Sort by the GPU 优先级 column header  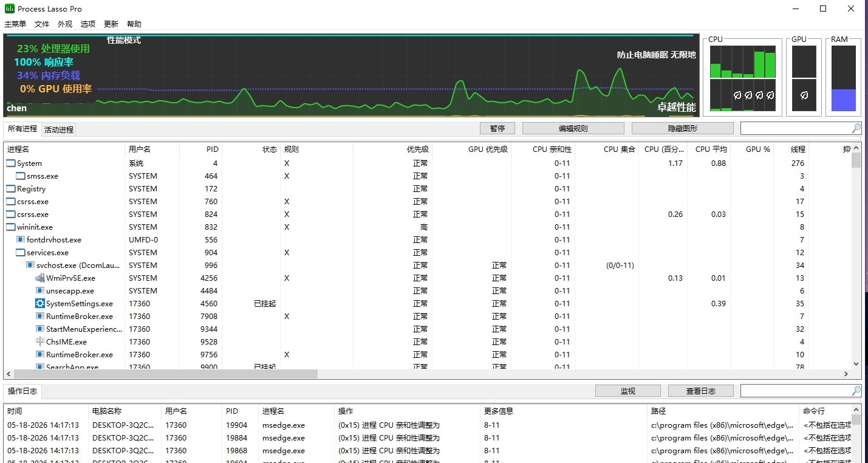(472, 149)
